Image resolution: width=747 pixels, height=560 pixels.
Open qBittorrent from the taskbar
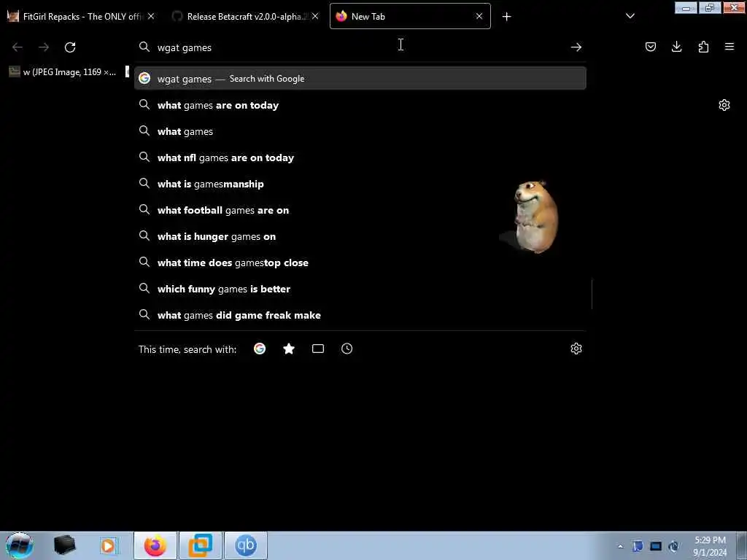pos(245,545)
